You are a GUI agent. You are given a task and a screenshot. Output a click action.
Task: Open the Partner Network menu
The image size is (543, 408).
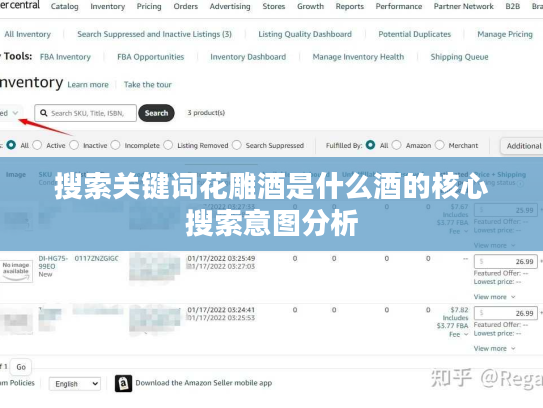pyautogui.click(x=464, y=7)
